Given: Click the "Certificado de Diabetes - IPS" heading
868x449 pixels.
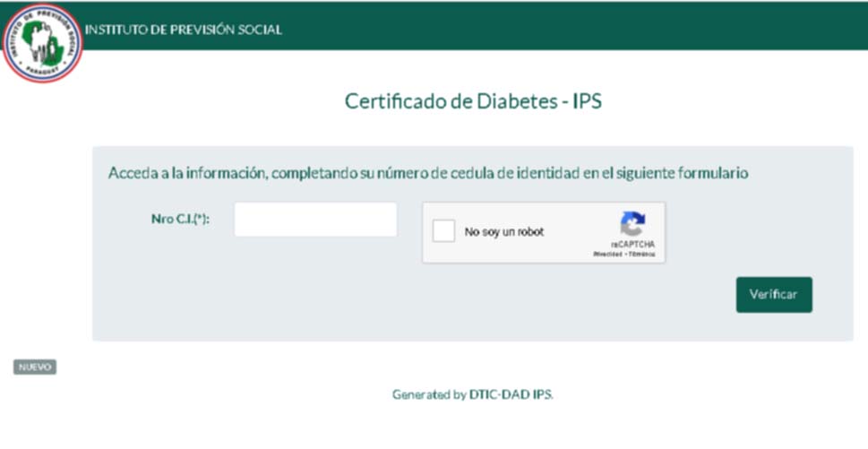Looking at the screenshot, I should pyautogui.click(x=473, y=101).
